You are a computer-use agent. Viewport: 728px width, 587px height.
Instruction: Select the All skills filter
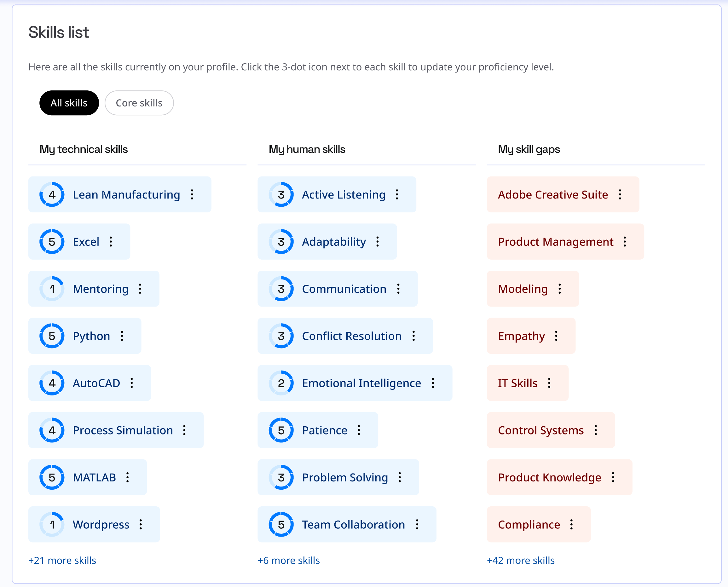pyautogui.click(x=69, y=103)
